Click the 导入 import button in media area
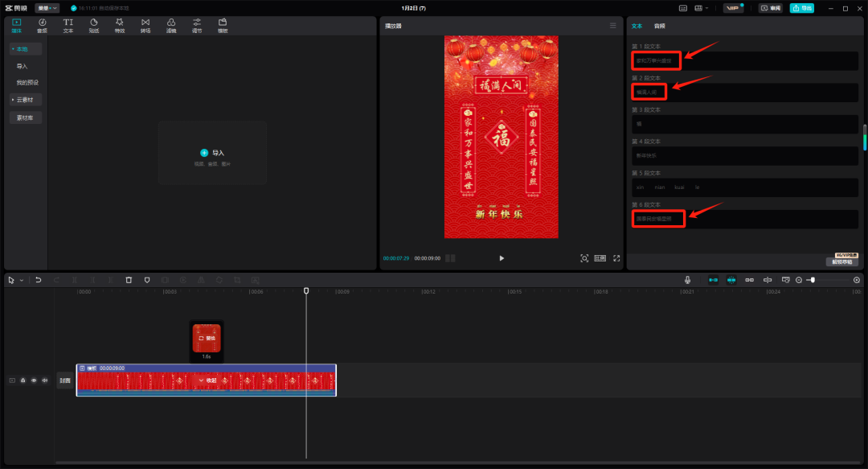The width and height of the screenshot is (868, 469). (x=212, y=152)
